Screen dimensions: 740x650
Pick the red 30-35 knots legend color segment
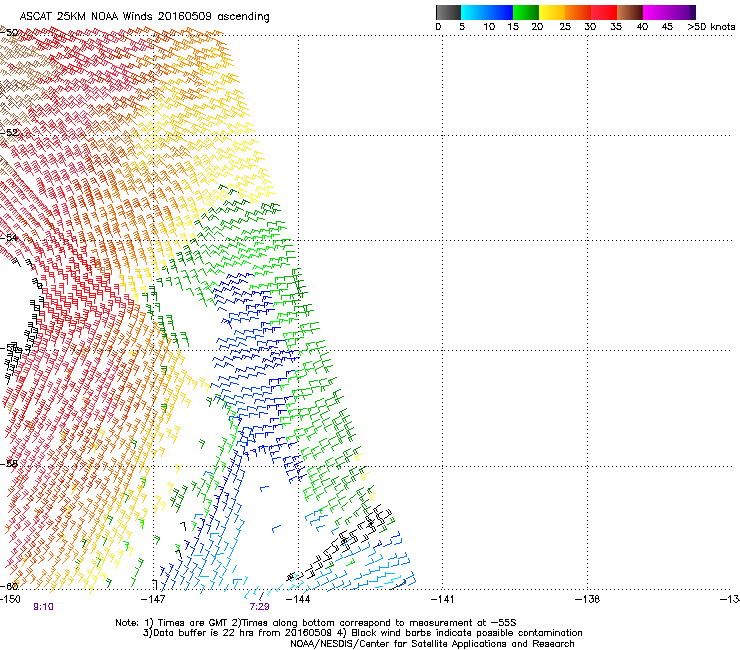pyautogui.click(x=604, y=12)
